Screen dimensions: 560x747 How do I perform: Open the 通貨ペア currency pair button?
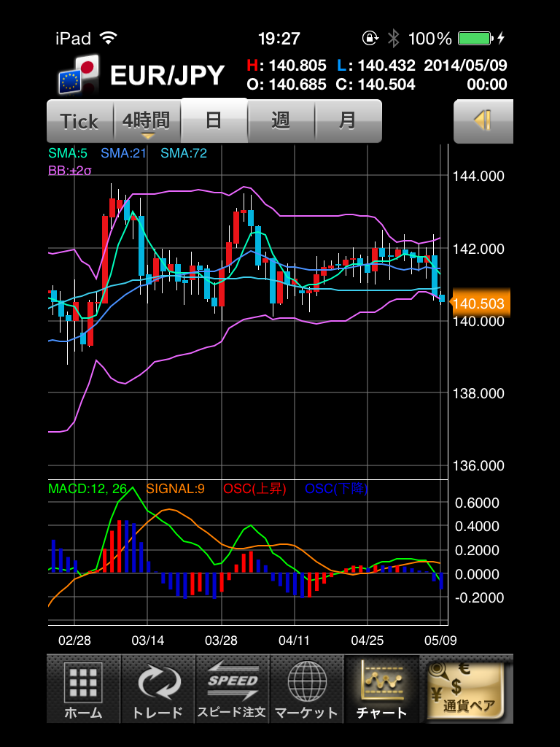(467, 690)
